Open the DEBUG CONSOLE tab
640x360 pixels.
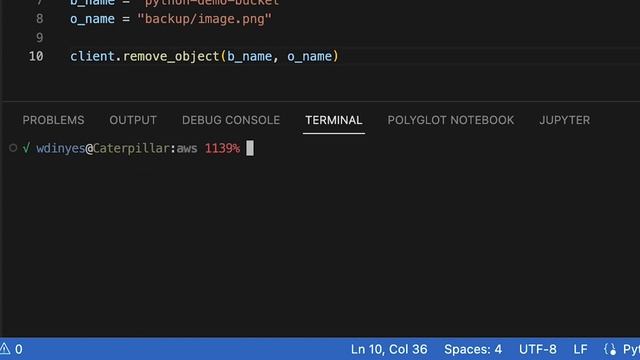(x=231, y=120)
